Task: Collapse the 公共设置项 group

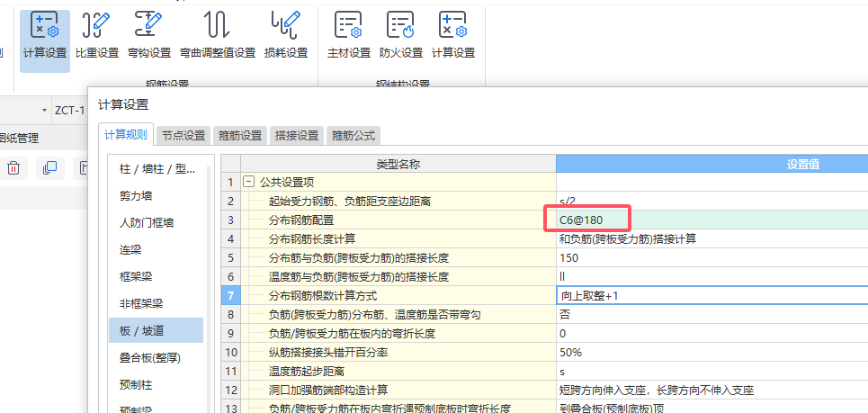Action: [x=248, y=182]
